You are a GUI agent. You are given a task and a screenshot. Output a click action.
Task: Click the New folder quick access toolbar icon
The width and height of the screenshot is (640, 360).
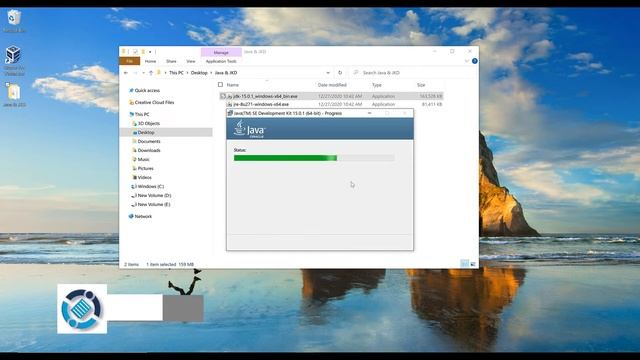[x=143, y=52]
